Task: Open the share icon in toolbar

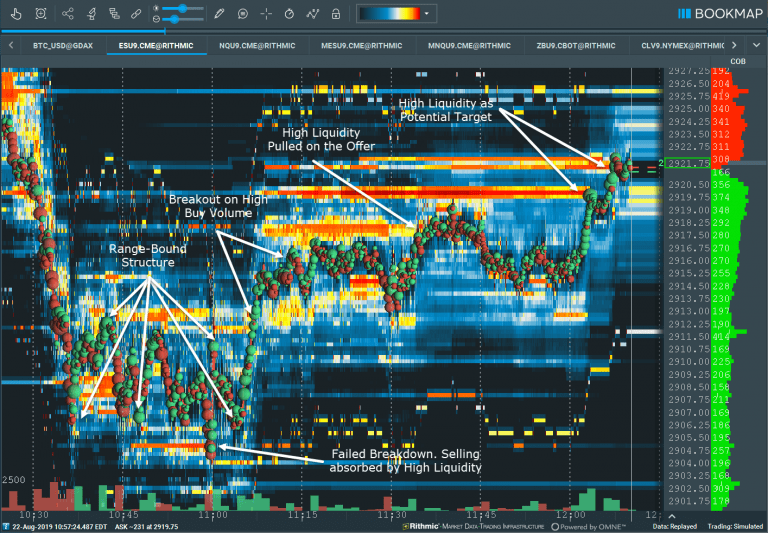Action: tap(68, 14)
